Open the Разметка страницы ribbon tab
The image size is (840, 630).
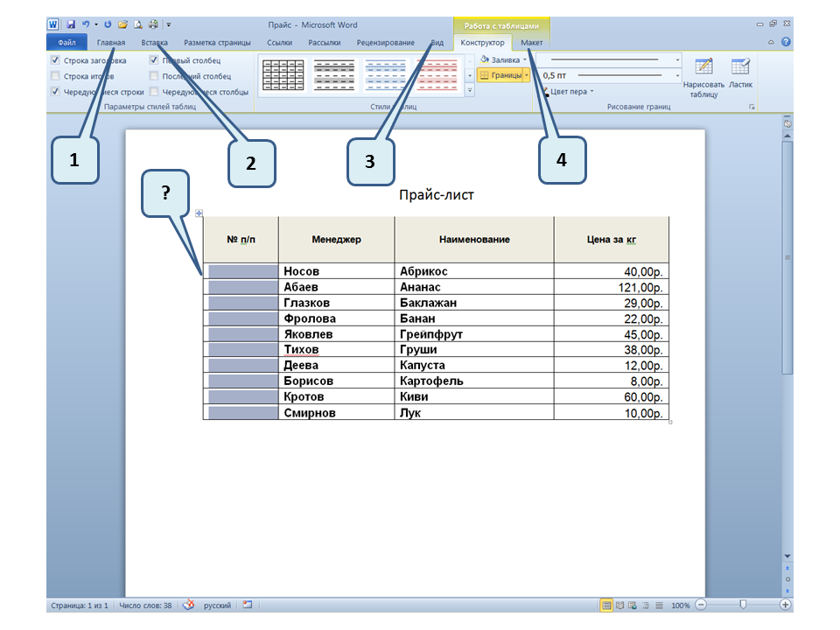pos(217,42)
